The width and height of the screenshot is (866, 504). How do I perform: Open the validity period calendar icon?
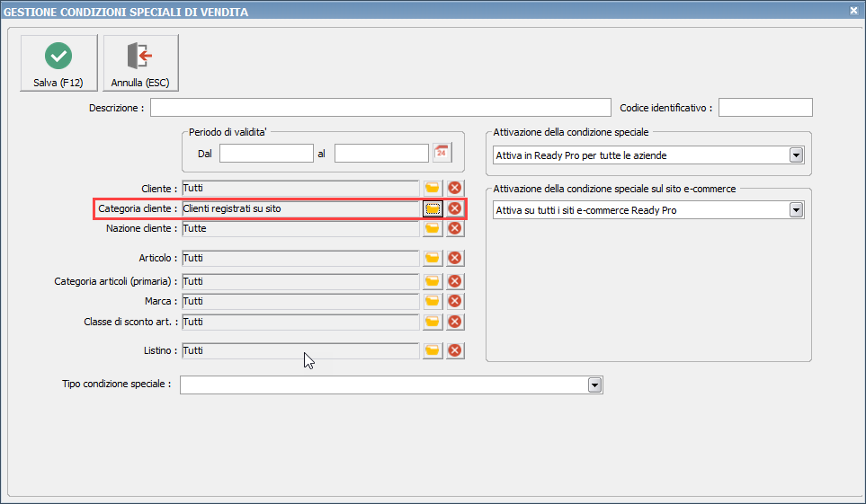[442, 153]
